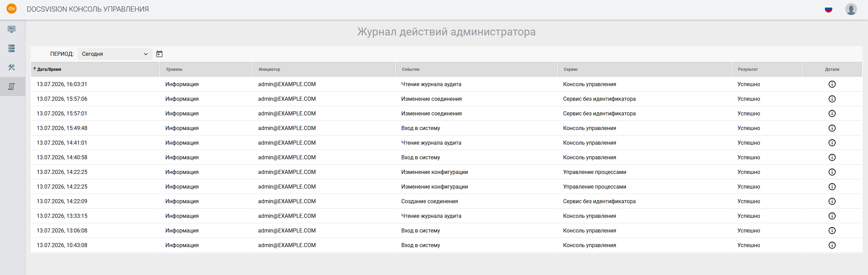The width and height of the screenshot is (868, 275).
Task: Click the Docsvision Консоль управления title
Action: tap(88, 9)
